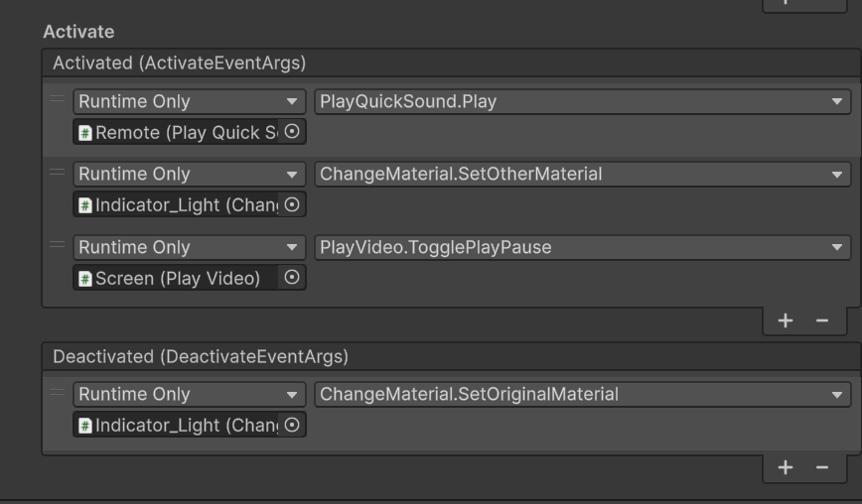This screenshot has width=862, height=504.
Task: Click the Remote (Play Quick Sound) object field
Action: pyautogui.click(x=177, y=132)
